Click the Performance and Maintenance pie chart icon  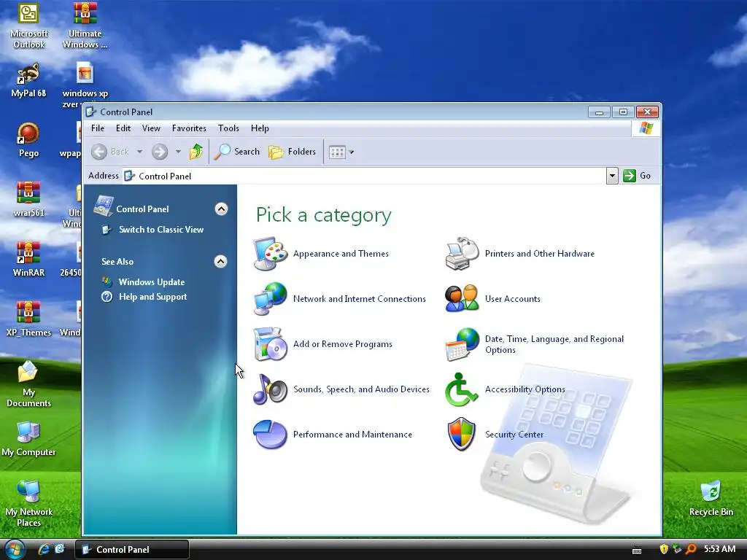270,435
